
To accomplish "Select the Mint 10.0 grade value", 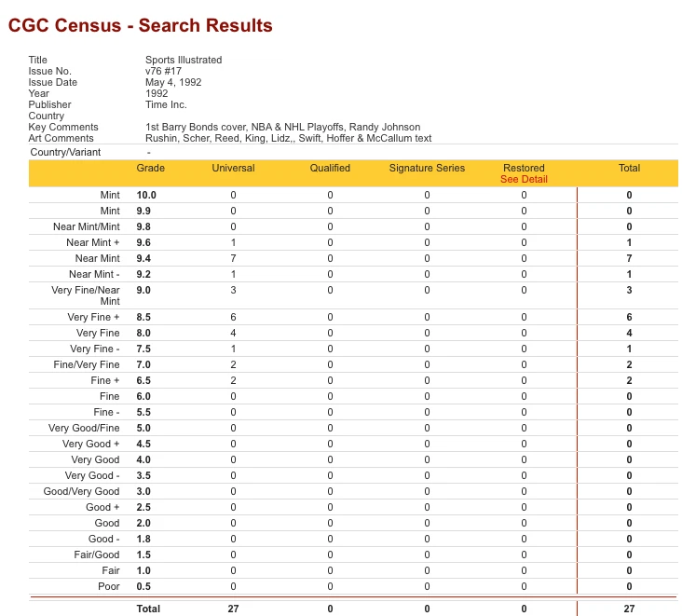I will pos(146,195).
